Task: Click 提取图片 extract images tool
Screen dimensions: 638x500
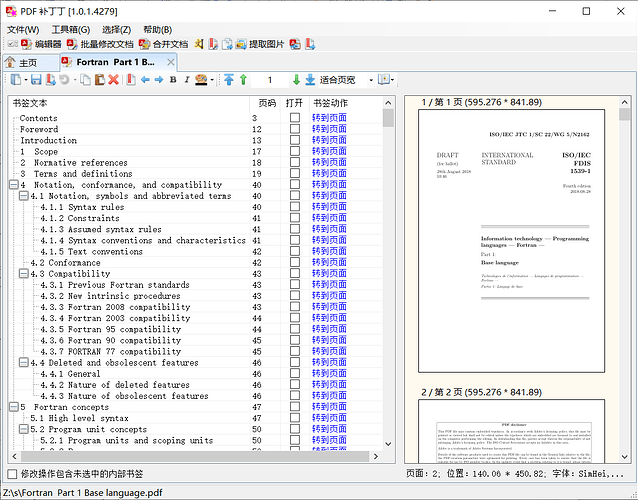Action: tap(260, 44)
